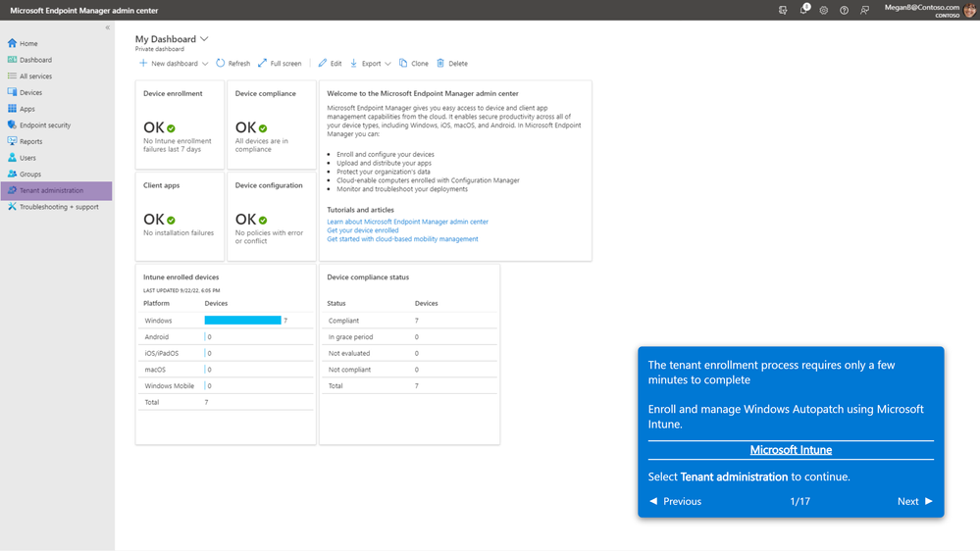Click Compliant status row
The image size is (980, 551).
pyautogui.click(x=409, y=321)
